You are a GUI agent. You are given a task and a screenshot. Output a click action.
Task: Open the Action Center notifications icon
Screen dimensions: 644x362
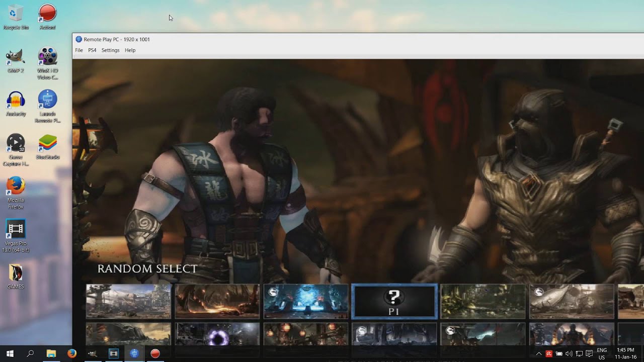(x=589, y=354)
